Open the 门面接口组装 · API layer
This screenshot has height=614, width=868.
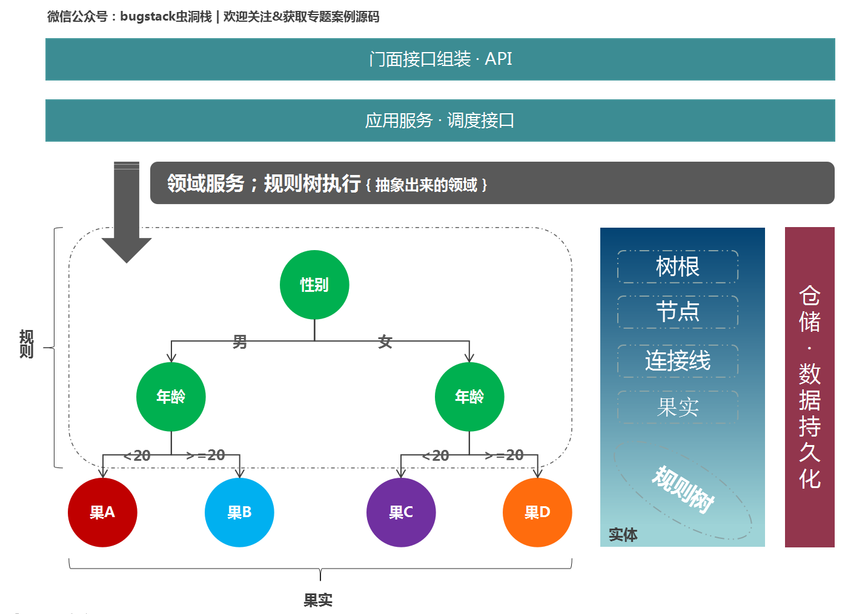coord(440,59)
